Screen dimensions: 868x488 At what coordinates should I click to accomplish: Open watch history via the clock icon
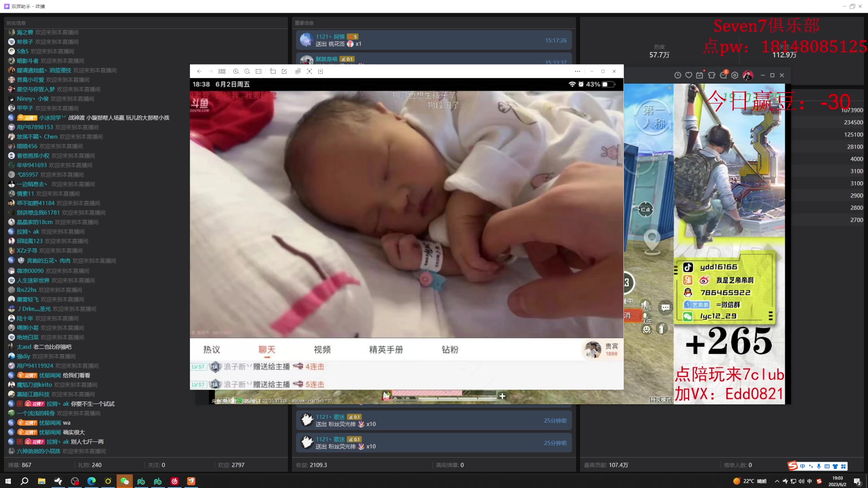pyautogui.click(x=678, y=75)
